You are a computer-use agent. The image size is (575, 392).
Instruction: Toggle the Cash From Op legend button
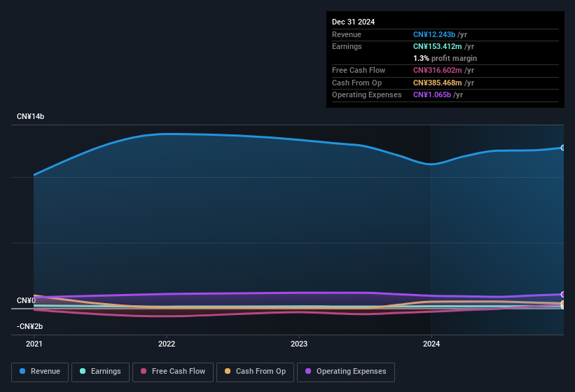(x=255, y=372)
